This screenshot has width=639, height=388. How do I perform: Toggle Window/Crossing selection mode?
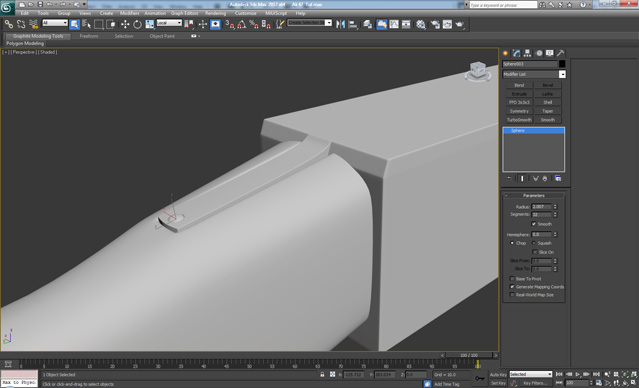coord(111,24)
